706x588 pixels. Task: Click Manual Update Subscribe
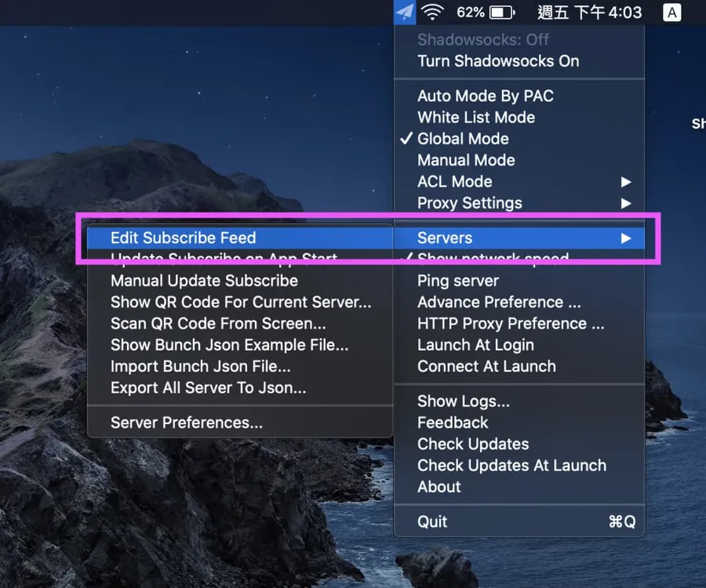(x=240, y=281)
